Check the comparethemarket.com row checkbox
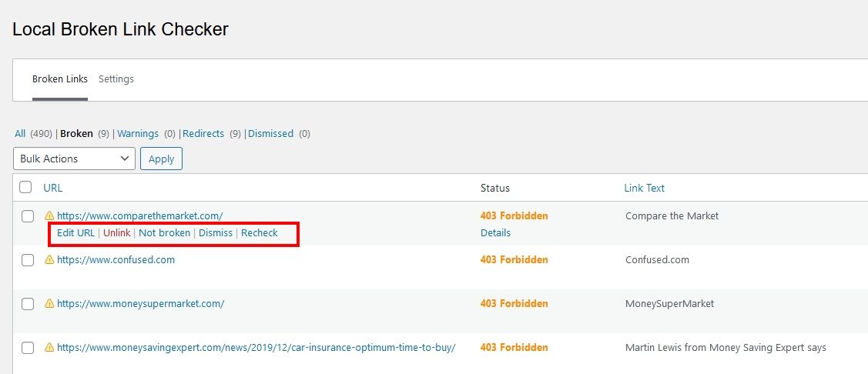The height and width of the screenshot is (374, 868). click(28, 216)
